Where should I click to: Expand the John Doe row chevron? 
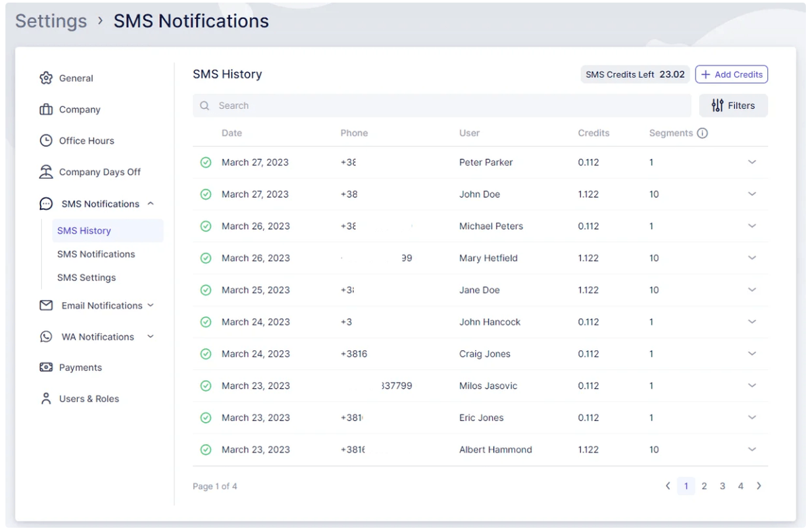point(752,194)
